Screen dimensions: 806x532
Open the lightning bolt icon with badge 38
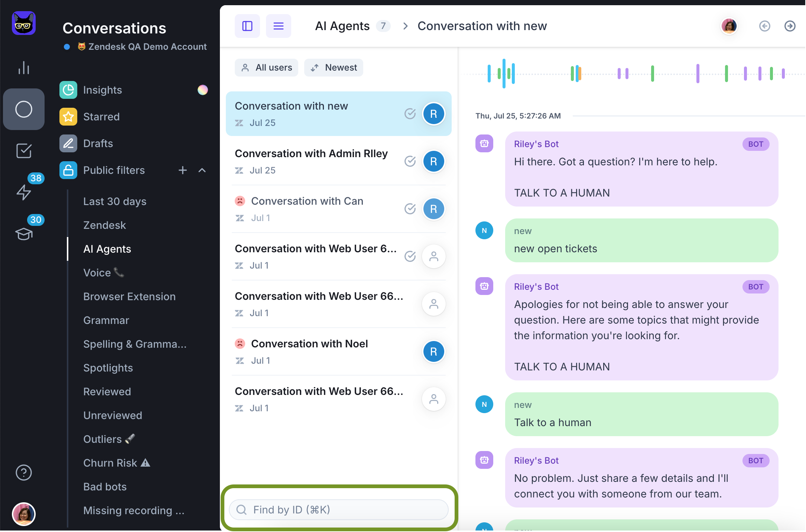tap(24, 192)
